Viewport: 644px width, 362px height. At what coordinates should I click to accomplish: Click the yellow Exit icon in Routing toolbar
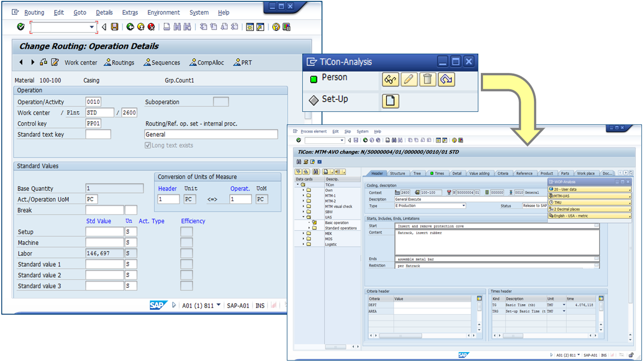(x=141, y=27)
